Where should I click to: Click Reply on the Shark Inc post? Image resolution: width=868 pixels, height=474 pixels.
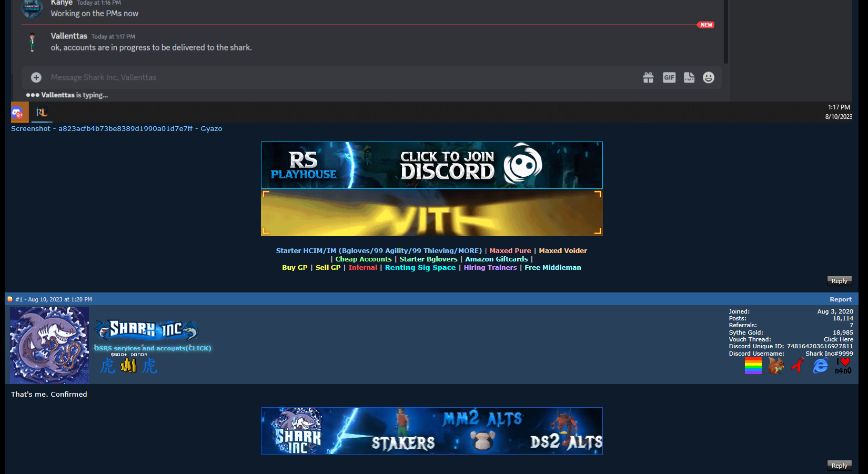[x=839, y=465]
